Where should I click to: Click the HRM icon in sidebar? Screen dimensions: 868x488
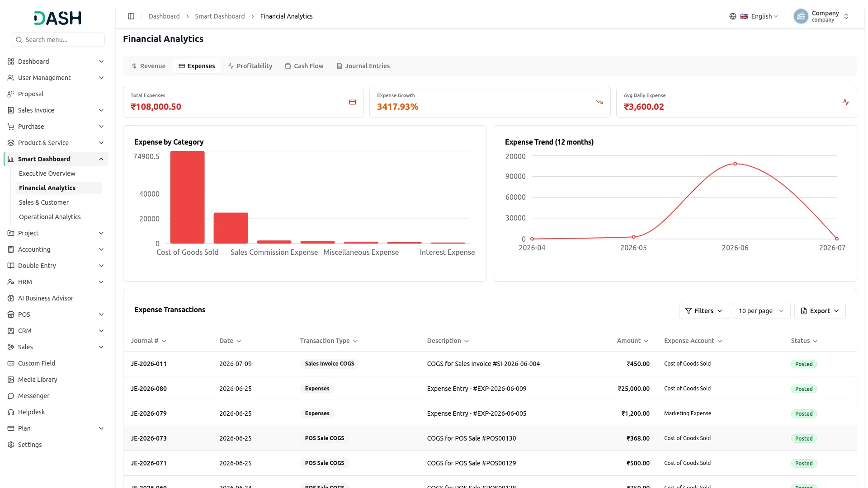point(11,282)
